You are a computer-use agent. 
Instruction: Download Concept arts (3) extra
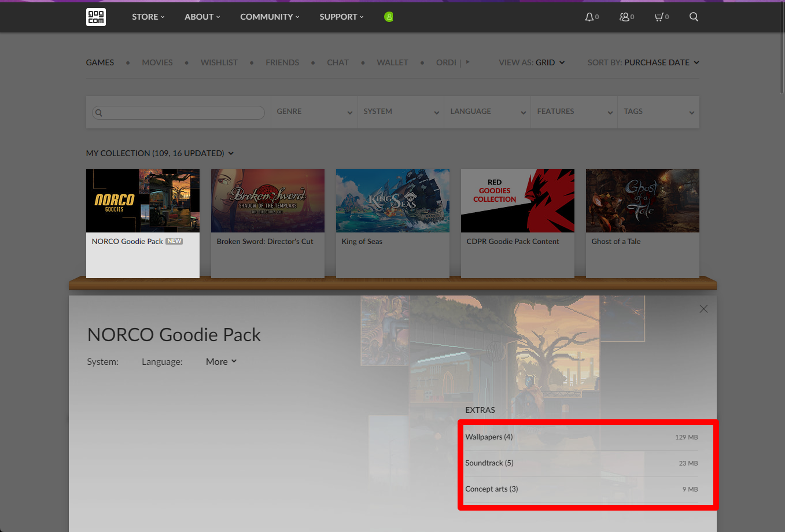point(581,489)
